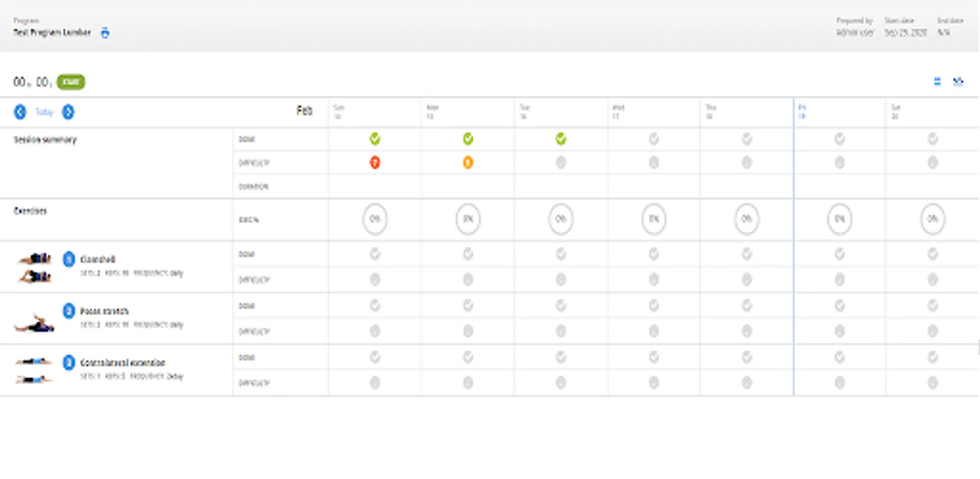Mark Psoas stretch as done on Saturday

[933, 305]
